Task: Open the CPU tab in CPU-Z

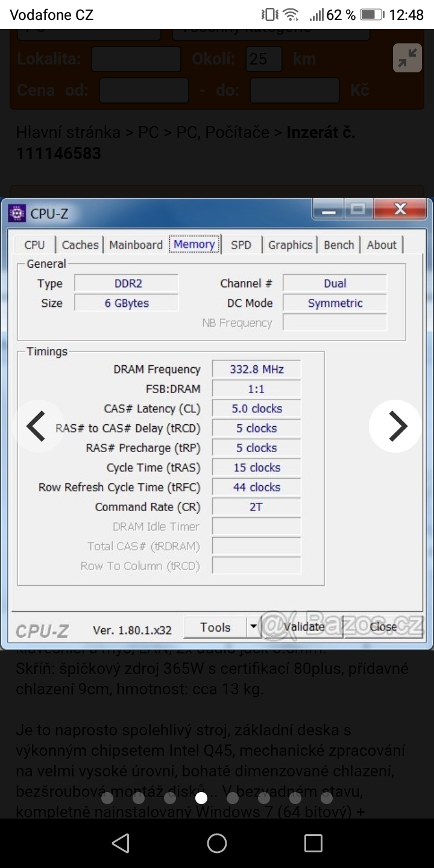Action: pos(34,245)
